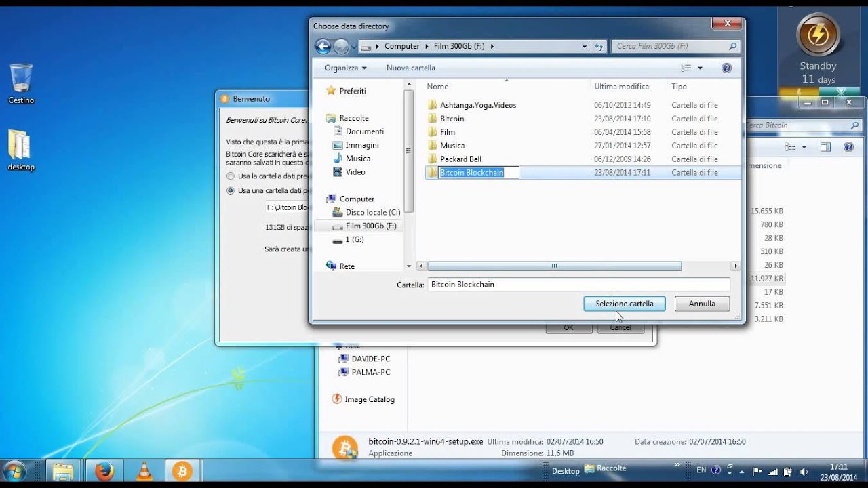Open the view options dropdown arrow in dialog
The height and width of the screenshot is (488, 868).
tap(700, 68)
